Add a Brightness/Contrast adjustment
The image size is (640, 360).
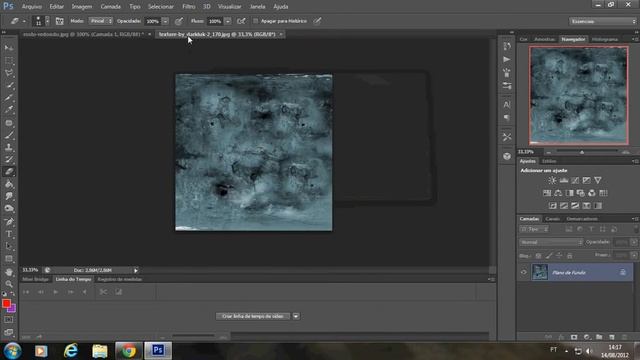click(x=552, y=180)
